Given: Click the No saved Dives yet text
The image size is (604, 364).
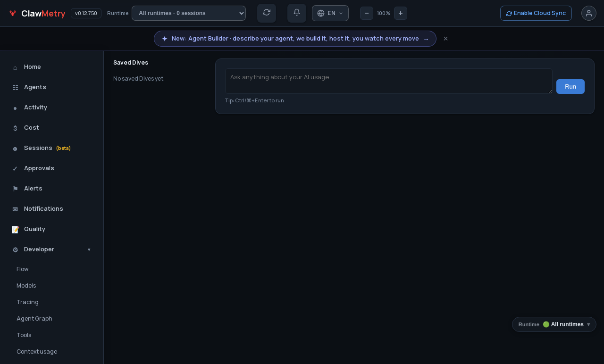Looking at the screenshot, I should tap(139, 79).
